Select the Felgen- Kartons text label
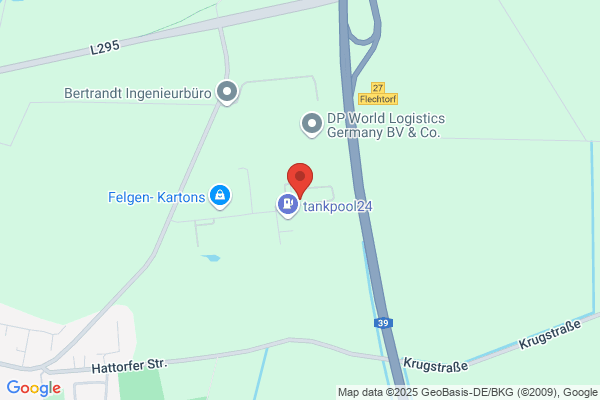 click(157, 197)
